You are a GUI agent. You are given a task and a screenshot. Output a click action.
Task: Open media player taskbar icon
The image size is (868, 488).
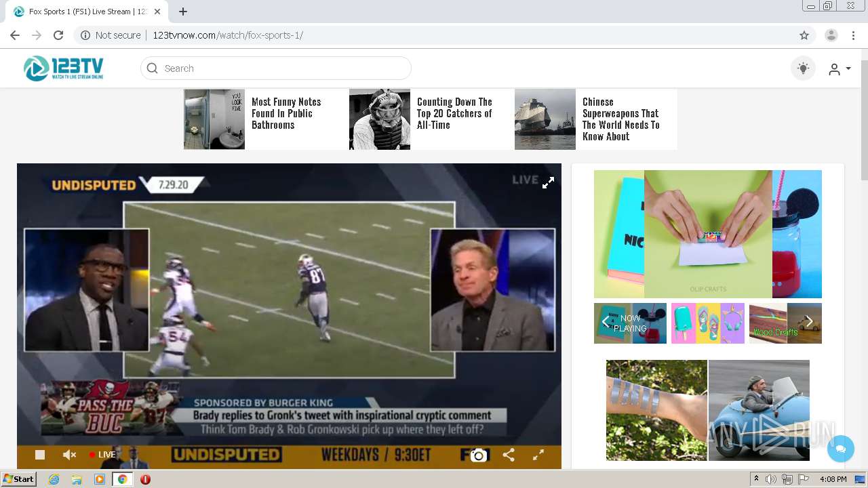100,479
